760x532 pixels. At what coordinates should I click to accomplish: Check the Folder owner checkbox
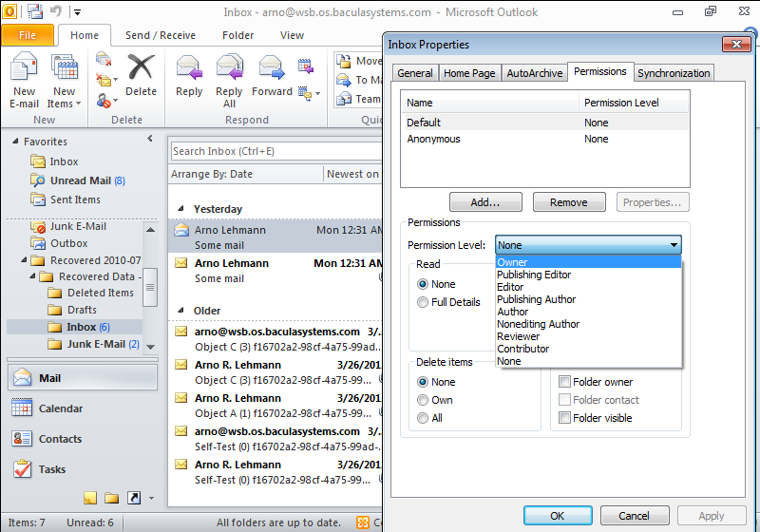[x=564, y=381]
